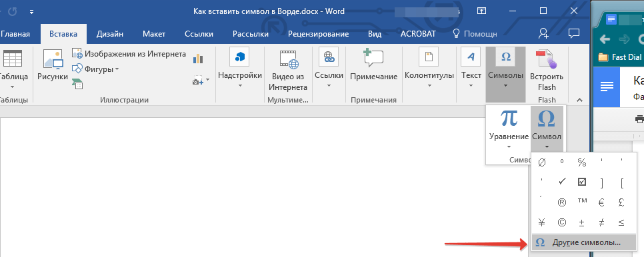The width and height of the screenshot is (644, 257).
Task: Click the Помощн (Tell me) lightbulb box
Action: tap(475, 34)
